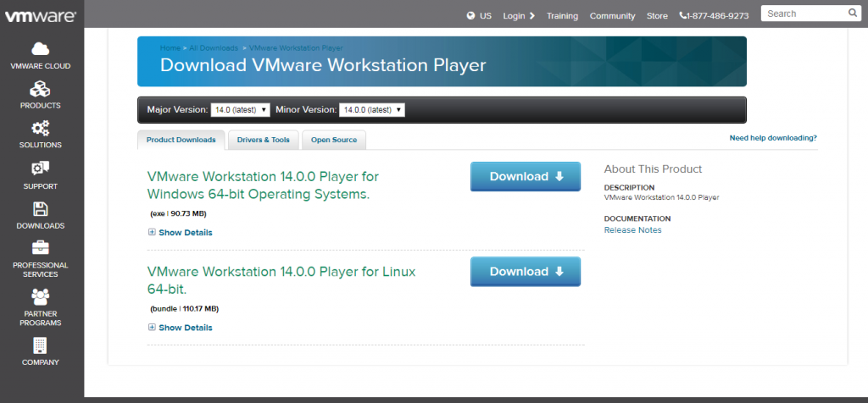868x403 pixels.
Task: Open Company via the building icon
Action: 41,345
